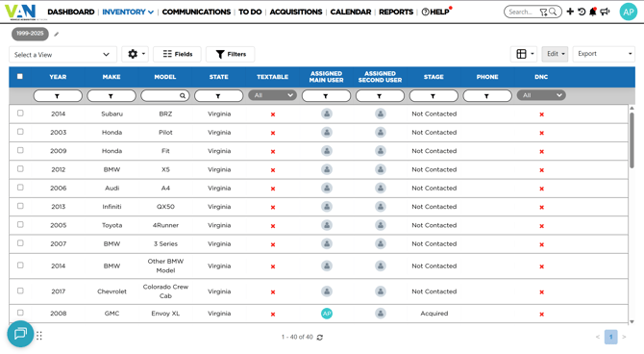Click the plus add icon
This screenshot has height=354, width=644.
pos(570,12)
